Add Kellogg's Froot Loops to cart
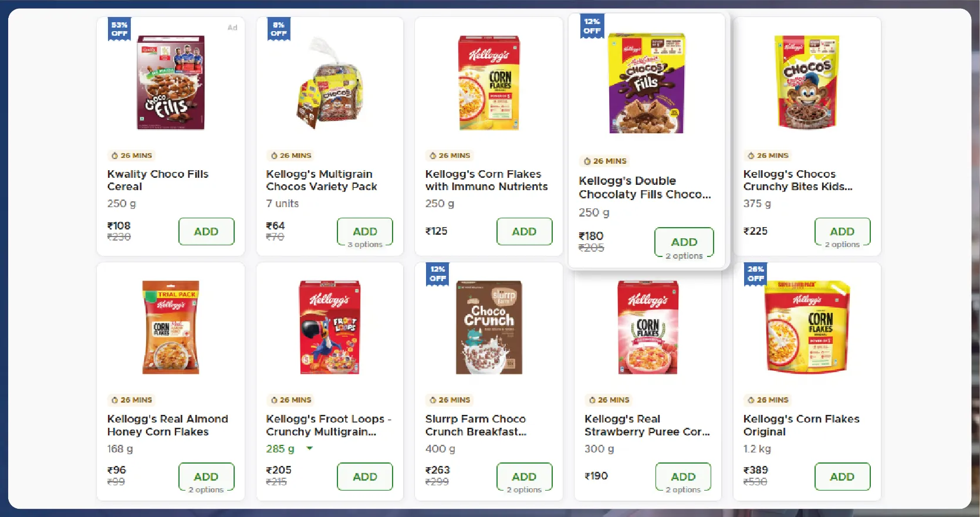Image resolution: width=980 pixels, height=517 pixels. click(364, 477)
